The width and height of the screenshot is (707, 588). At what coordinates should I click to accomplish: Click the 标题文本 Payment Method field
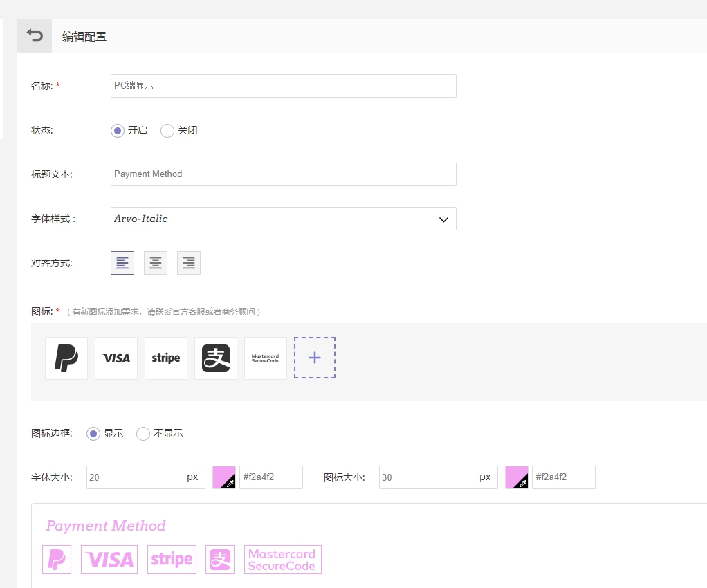click(x=283, y=174)
